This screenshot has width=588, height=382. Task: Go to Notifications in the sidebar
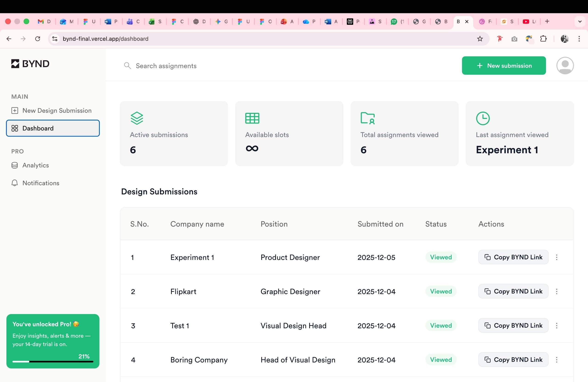click(x=41, y=183)
